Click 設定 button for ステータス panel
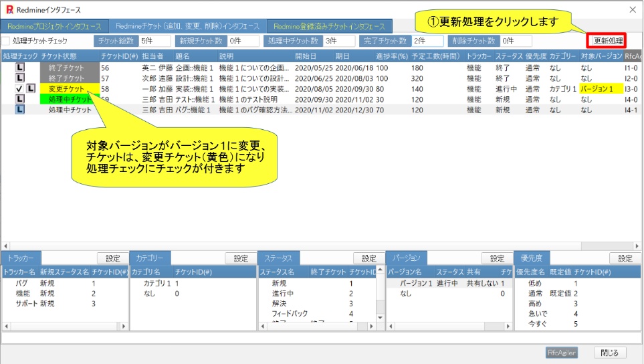Viewport: 644px width, 364px height. [369, 258]
